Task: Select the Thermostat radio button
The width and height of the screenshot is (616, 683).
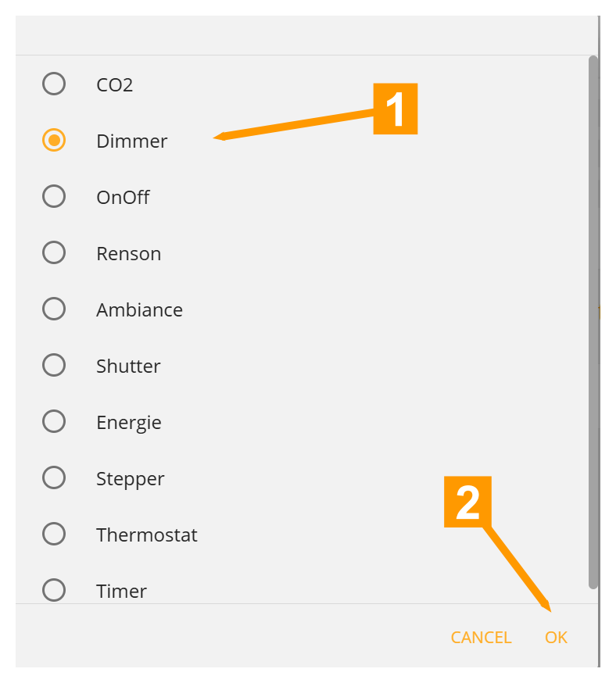Action: [x=54, y=534]
